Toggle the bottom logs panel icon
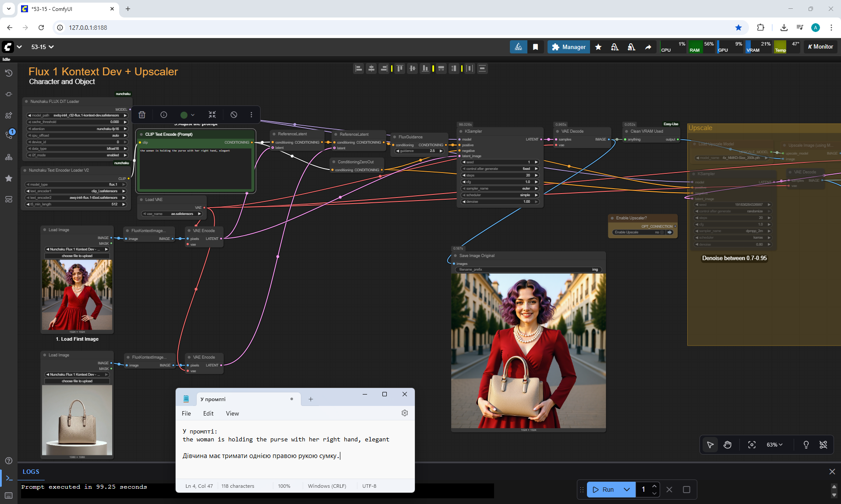Image resolution: width=841 pixels, height=504 pixels. click(x=9, y=478)
